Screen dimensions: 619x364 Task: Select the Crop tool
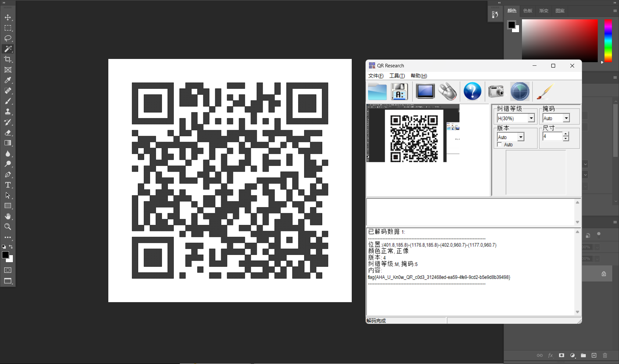[x=8, y=59]
